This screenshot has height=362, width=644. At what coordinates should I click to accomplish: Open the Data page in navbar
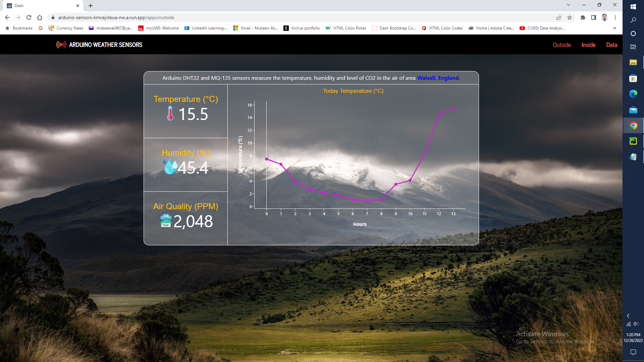point(611,45)
